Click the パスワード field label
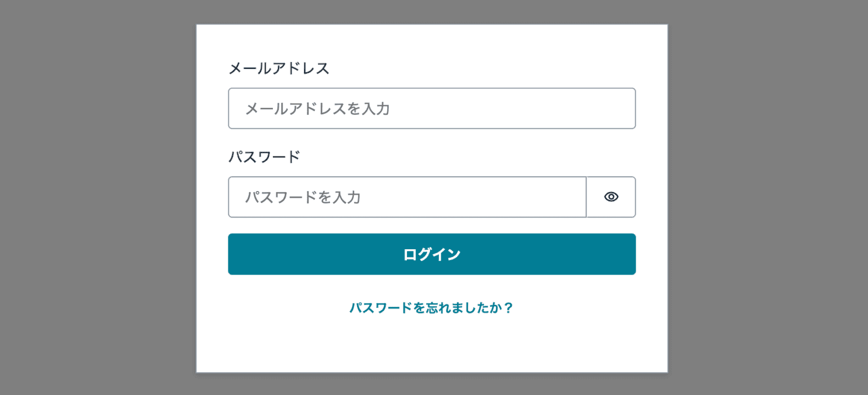The width and height of the screenshot is (868, 395). pos(264,156)
